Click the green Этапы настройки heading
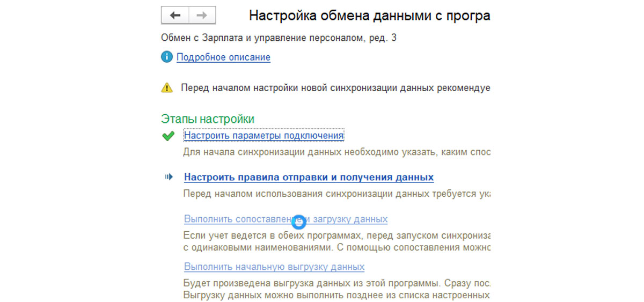The height and width of the screenshot is (302, 644). pyautogui.click(x=208, y=119)
